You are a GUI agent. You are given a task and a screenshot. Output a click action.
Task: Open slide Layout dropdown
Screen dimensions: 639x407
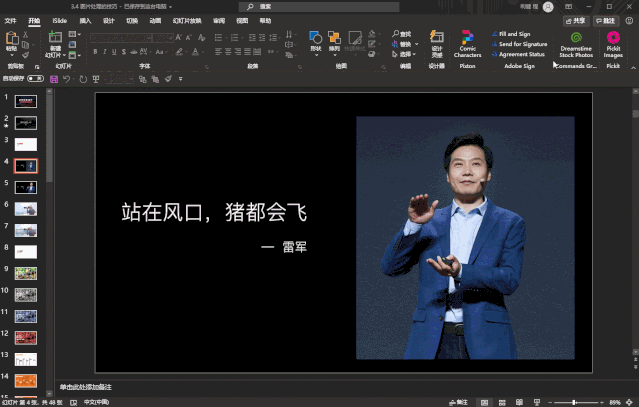tap(75, 34)
